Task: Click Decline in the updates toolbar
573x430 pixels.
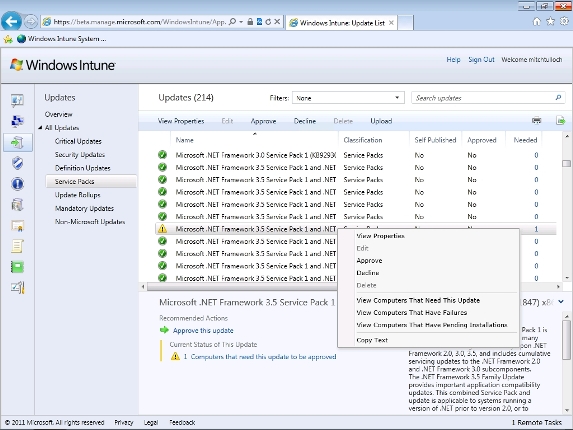Action: (x=305, y=121)
